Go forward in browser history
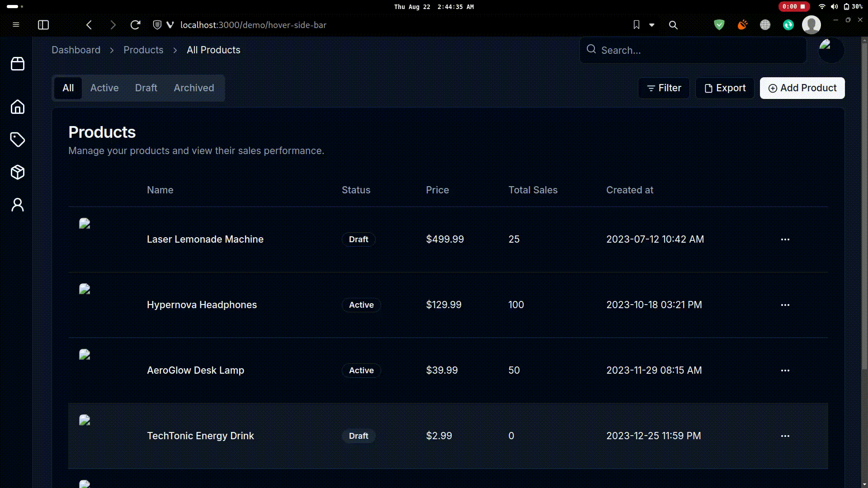Viewport: 868px width, 488px height. click(113, 25)
